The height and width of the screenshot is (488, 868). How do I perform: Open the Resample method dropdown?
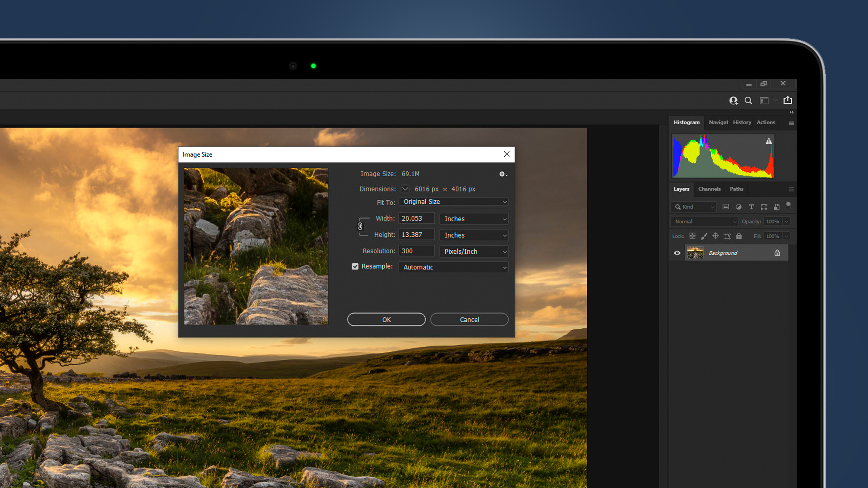click(x=454, y=267)
